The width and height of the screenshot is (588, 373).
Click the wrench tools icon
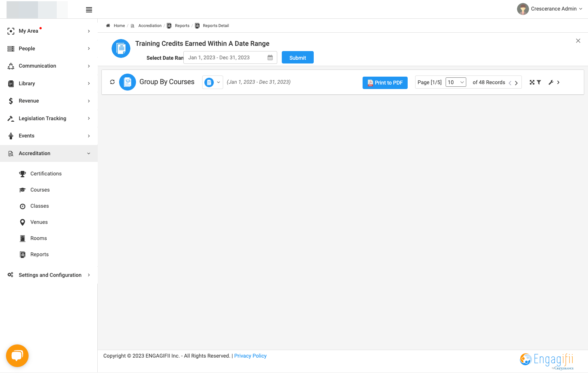tap(551, 82)
